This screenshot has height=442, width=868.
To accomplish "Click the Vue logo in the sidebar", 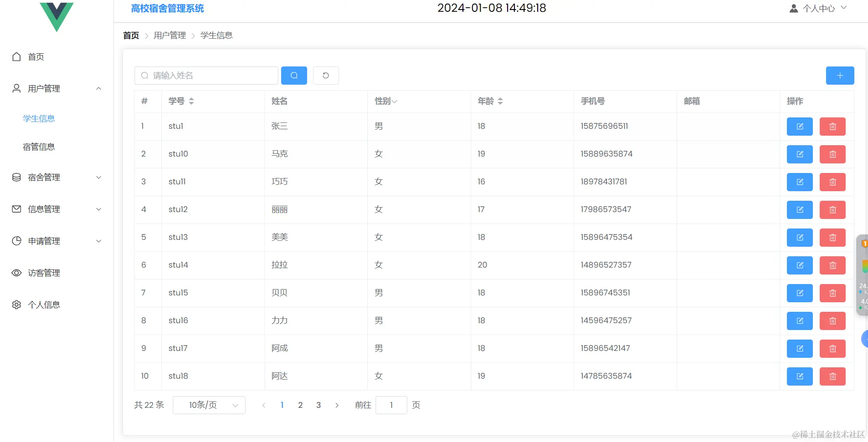I will click(x=56, y=16).
